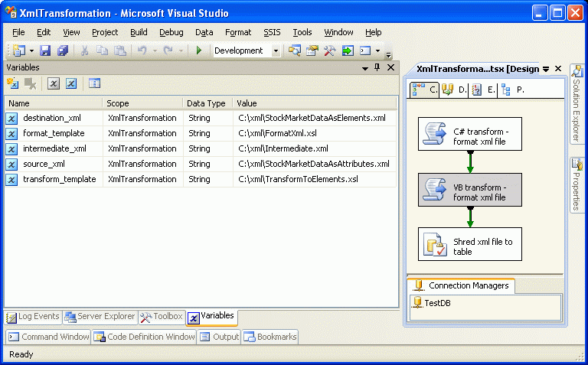This screenshot has width=588, height=365.
Task: Save the package with the Save icon
Action: [x=45, y=51]
